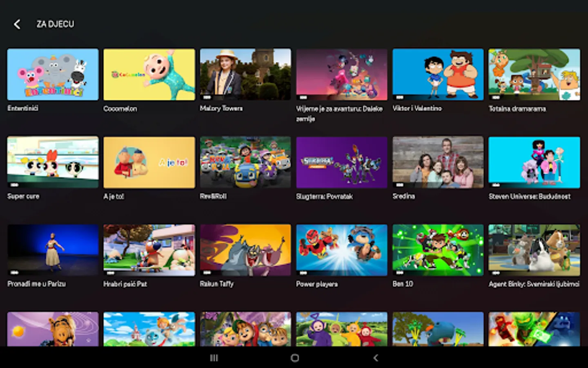Open the Malory Towers thumbnail

[x=245, y=74]
